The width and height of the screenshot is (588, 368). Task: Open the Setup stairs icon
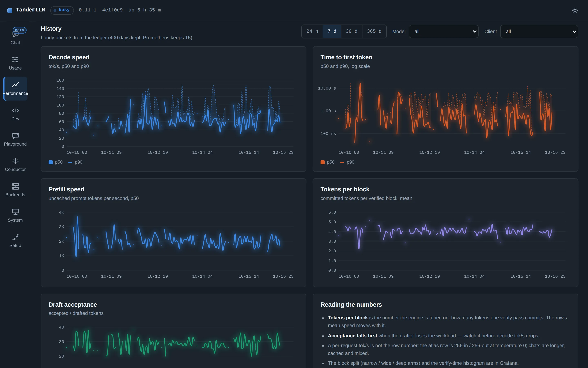point(15,237)
